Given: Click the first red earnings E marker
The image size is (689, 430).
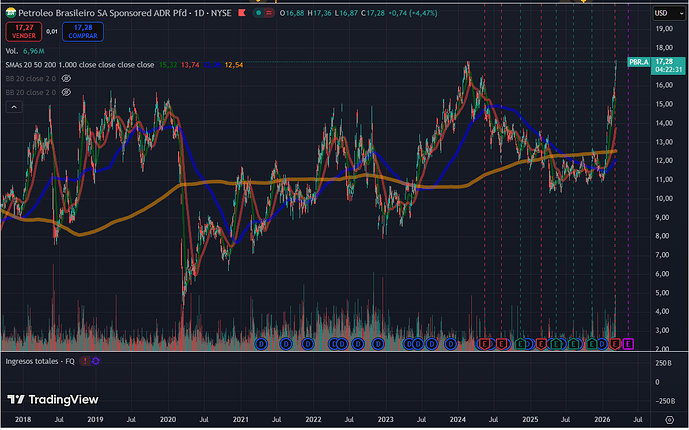Looking at the screenshot, I should point(485,344).
